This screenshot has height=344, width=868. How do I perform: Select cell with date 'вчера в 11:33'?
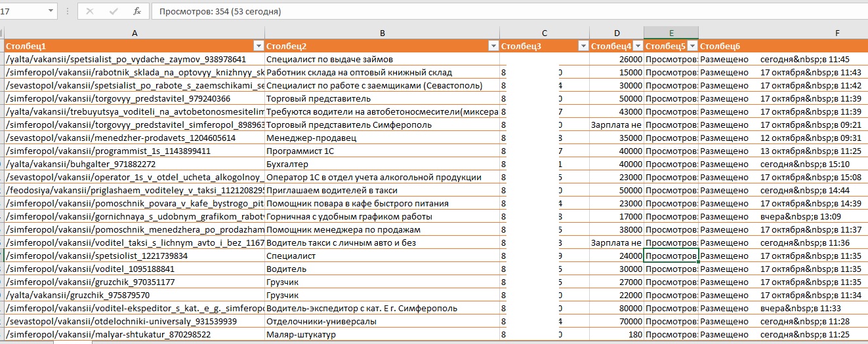[783, 308]
